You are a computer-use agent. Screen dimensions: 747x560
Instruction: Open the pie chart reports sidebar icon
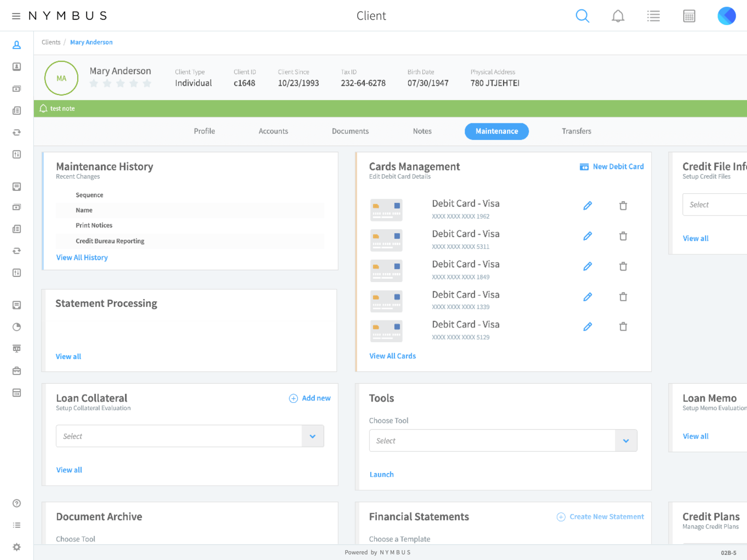(x=17, y=327)
